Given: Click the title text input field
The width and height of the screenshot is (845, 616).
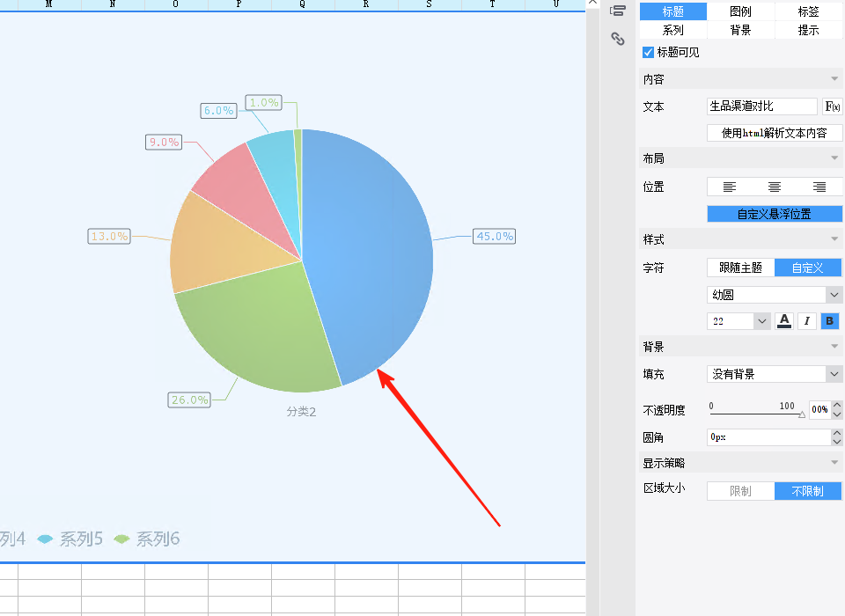Looking at the screenshot, I should click(762, 106).
